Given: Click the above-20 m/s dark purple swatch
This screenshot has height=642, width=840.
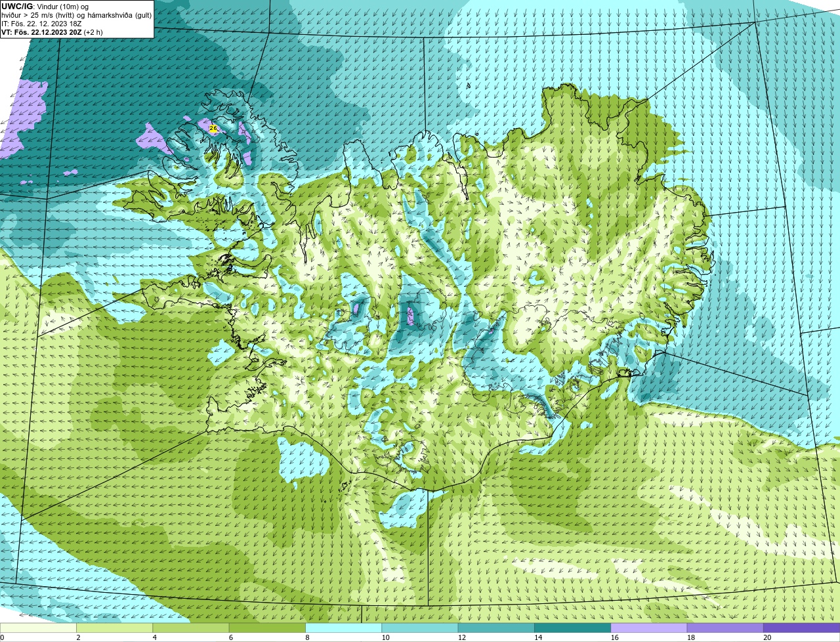Looking at the screenshot, I should pos(802,628).
